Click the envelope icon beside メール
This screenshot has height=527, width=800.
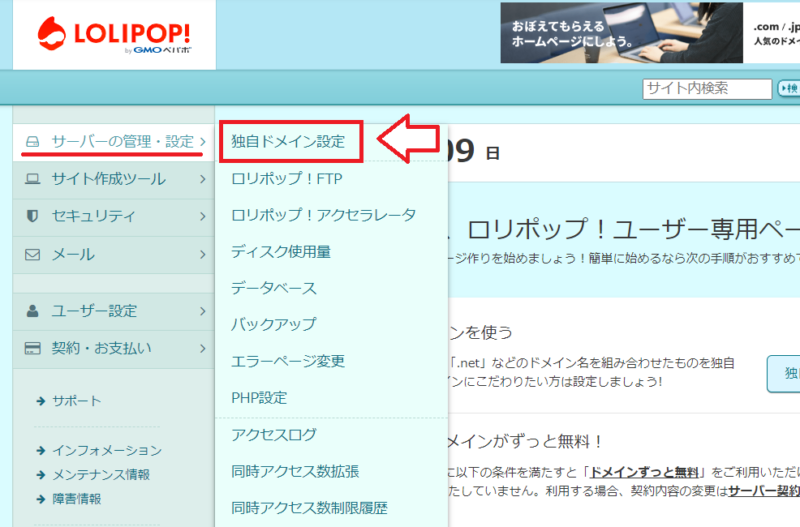click(x=32, y=254)
